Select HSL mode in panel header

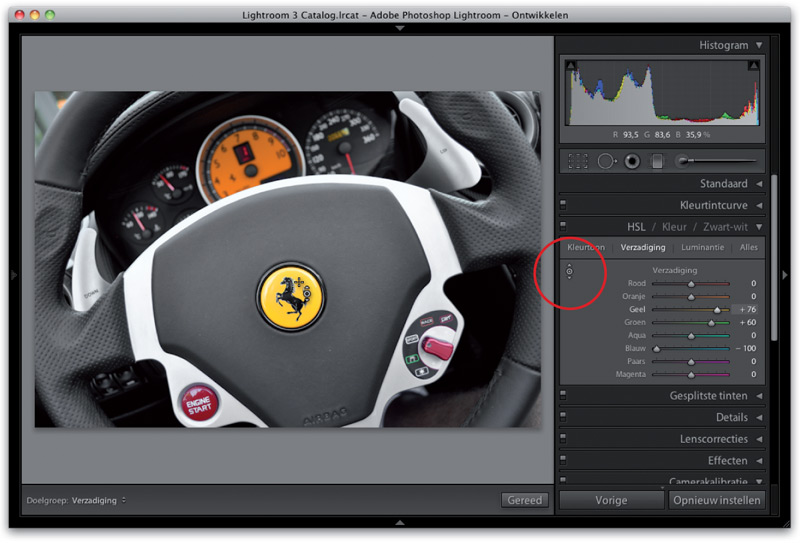click(636, 227)
